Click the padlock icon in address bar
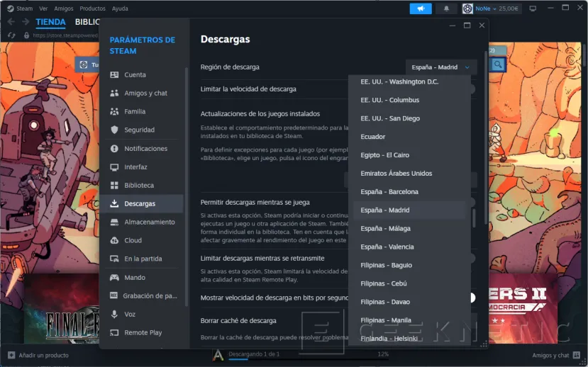This screenshot has height=367, width=588. [x=26, y=35]
